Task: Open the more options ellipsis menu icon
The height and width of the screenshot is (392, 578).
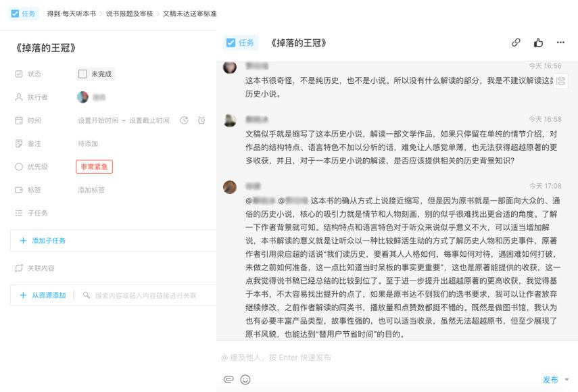Action: 561,42
